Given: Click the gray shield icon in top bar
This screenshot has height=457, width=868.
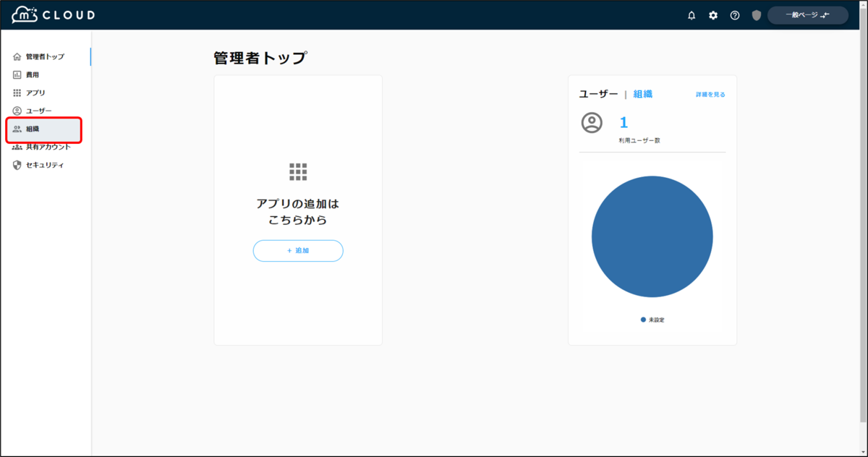Looking at the screenshot, I should point(757,14).
